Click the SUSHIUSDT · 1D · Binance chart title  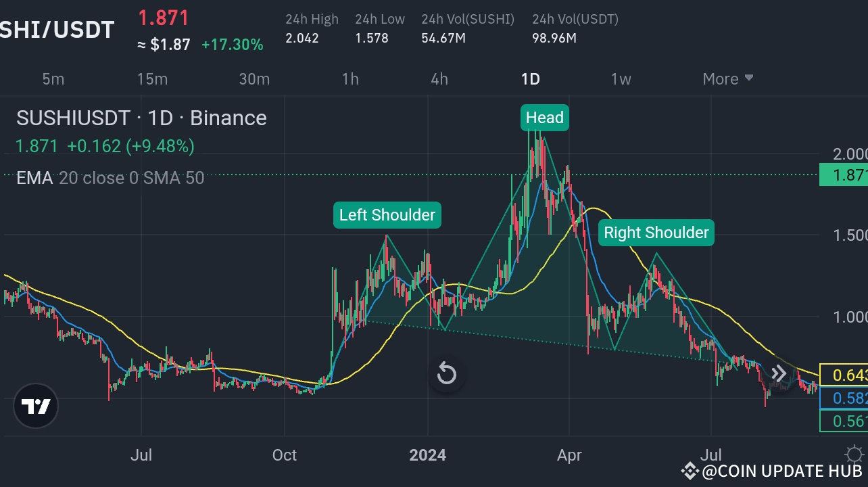(x=141, y=118)
